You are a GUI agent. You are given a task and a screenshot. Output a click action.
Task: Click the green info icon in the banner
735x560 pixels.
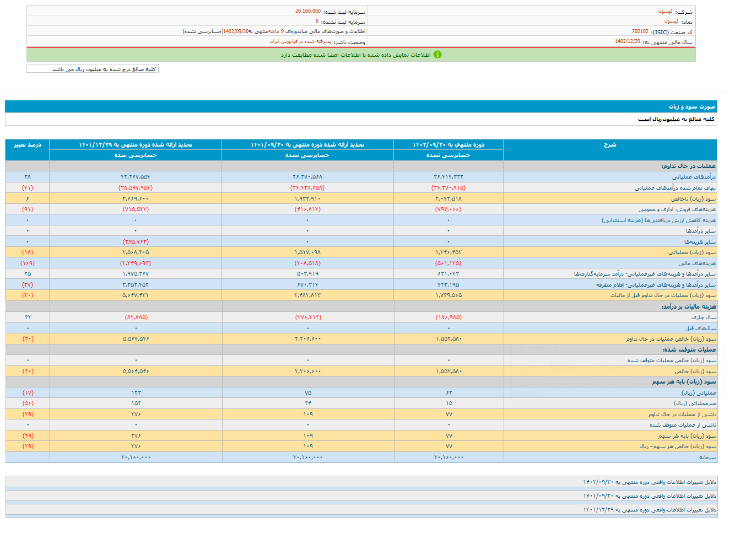pyautogui.click(x=437, y=55)
